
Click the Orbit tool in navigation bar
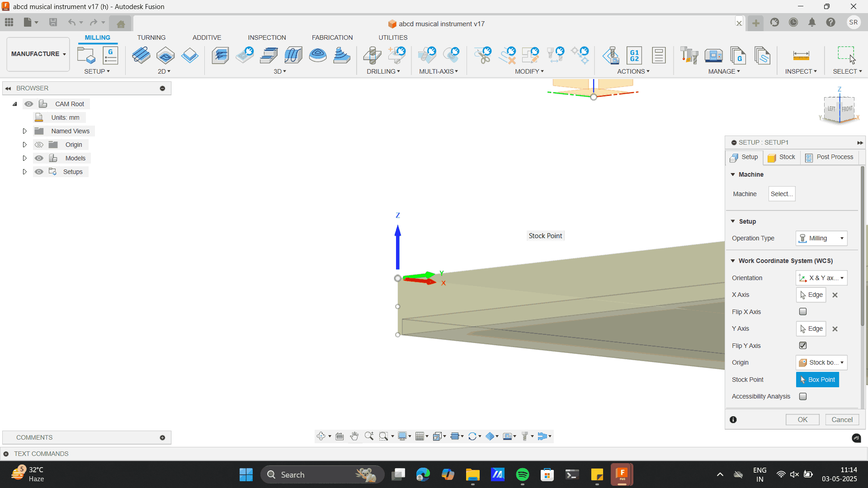click(x=321, y=436)
